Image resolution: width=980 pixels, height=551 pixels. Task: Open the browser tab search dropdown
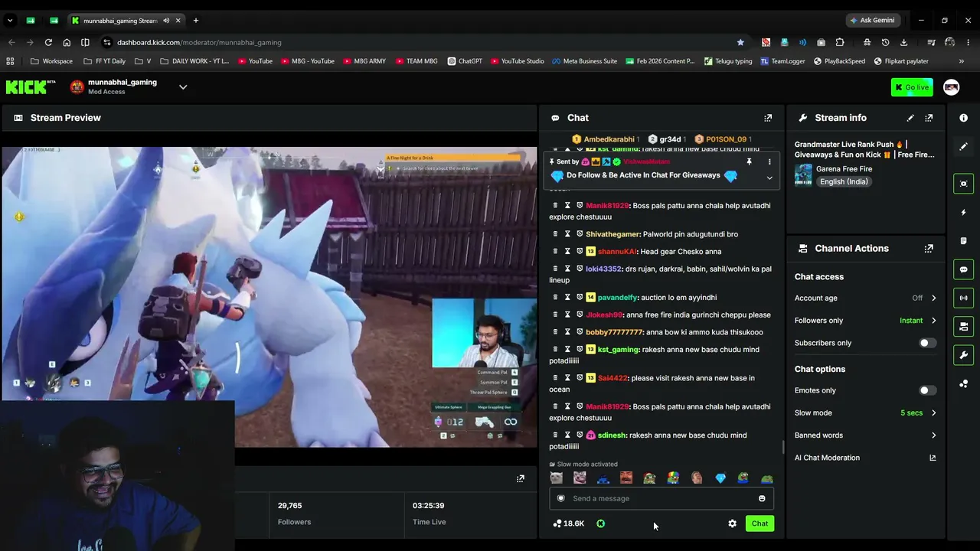point(10,21)
